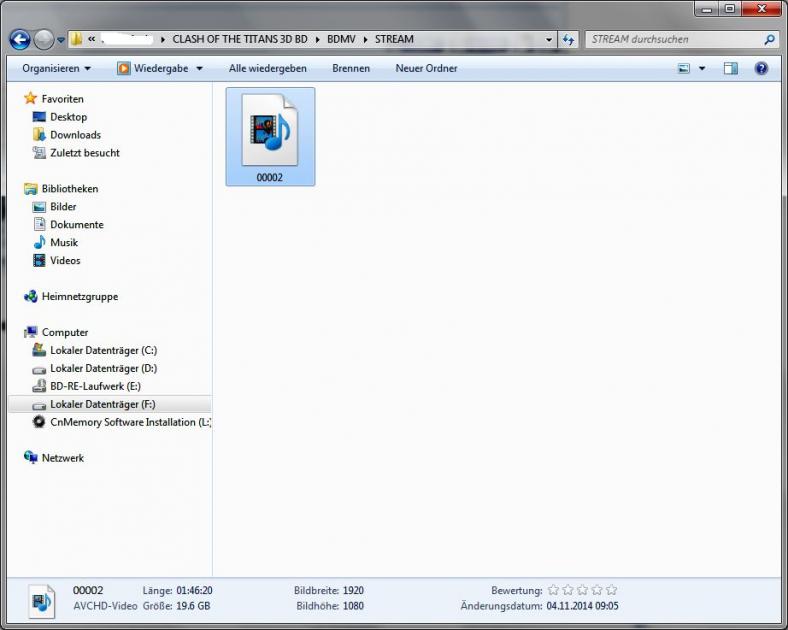Viewport: 788px width, 630px height.
Task: Click the STREAM breadcrumb segment
Action: [x=394, y=39]
